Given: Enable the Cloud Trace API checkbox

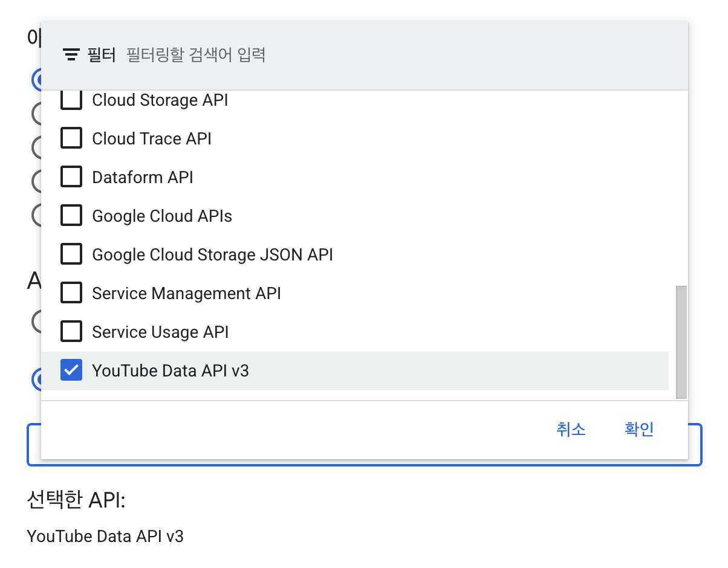Looking at the screenshot, I should (71, 139).
